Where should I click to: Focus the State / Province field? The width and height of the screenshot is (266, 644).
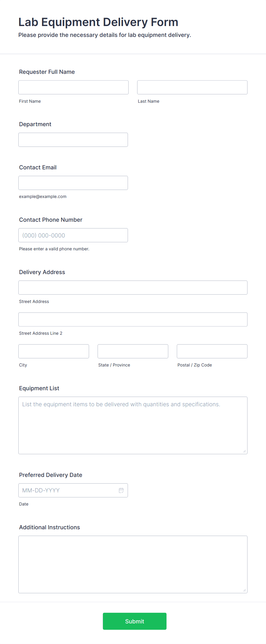tap(133, 351)
